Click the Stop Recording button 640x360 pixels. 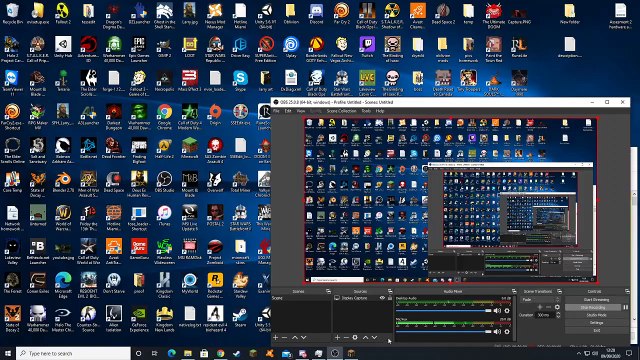click(593, 307)
